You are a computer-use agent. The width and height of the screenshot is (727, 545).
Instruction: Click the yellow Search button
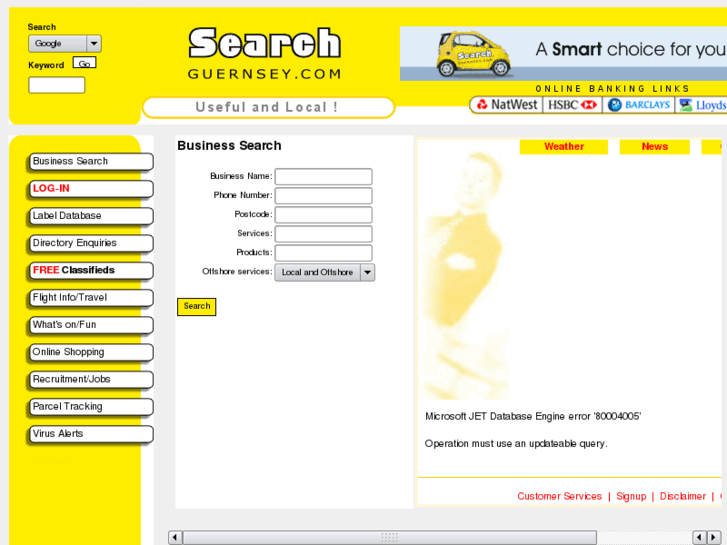197,307
